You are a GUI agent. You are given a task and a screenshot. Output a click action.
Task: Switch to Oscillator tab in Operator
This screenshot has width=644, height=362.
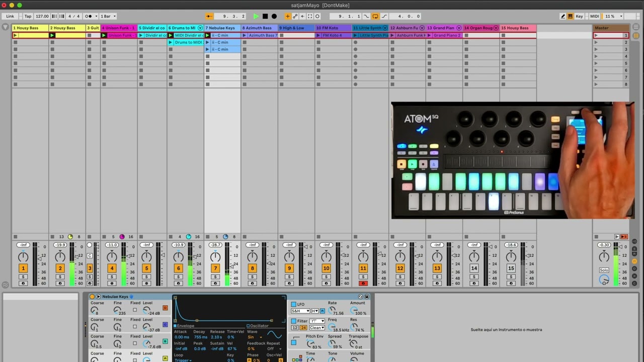coord(258,326)
